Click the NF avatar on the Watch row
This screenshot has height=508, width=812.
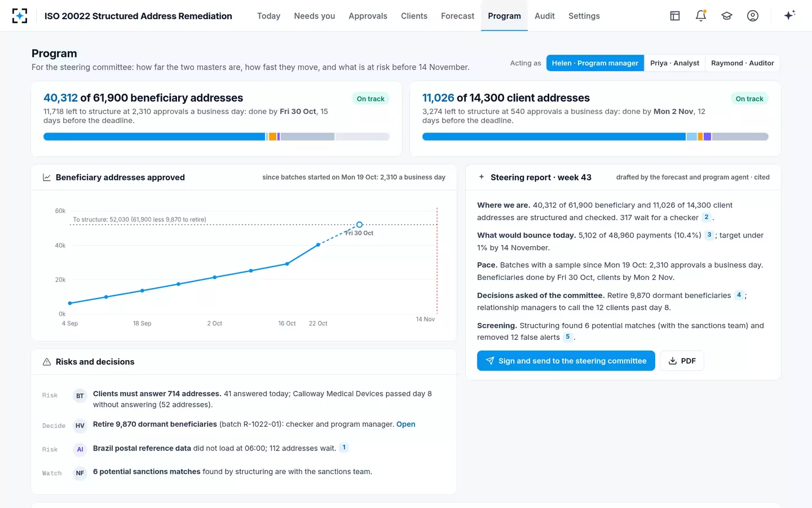point(80,473)
